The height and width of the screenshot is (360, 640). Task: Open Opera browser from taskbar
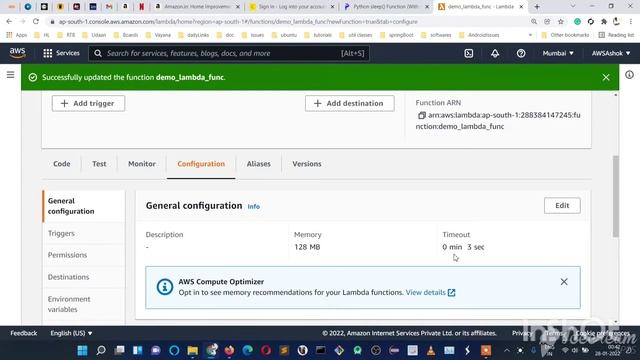point(266,351)
